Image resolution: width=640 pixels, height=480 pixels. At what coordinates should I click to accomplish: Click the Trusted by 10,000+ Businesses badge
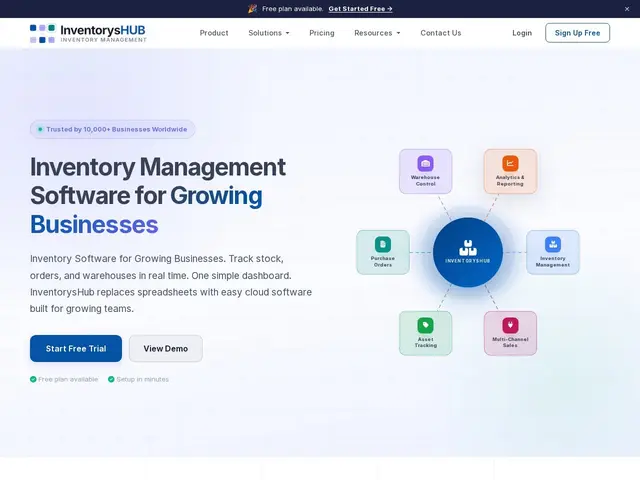[113, 129]
